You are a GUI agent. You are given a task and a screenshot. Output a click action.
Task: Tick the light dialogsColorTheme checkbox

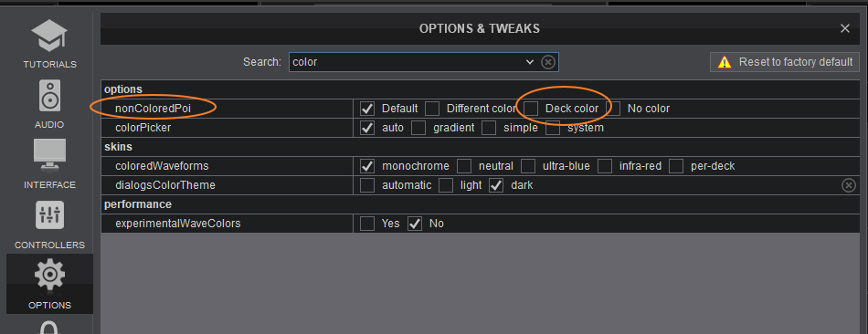tap(446, 185)
